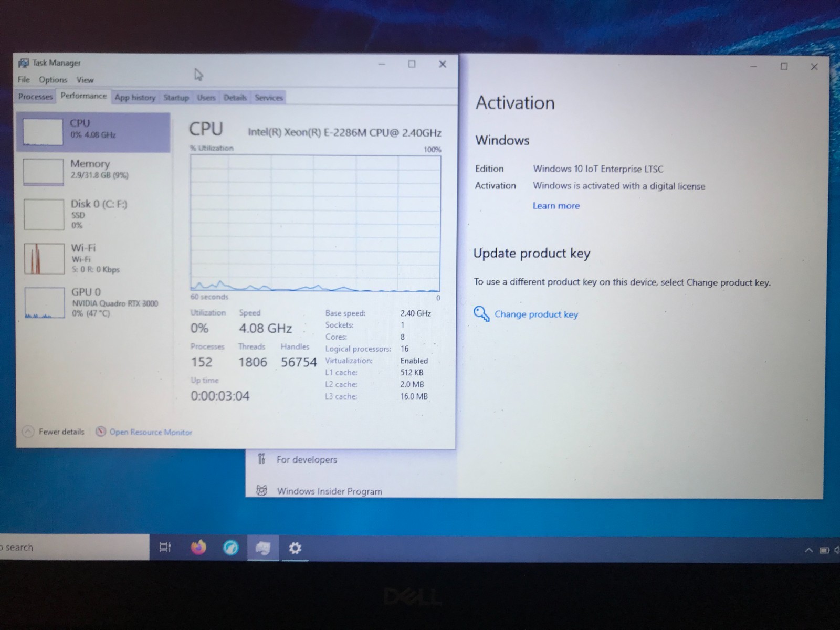This screenshot has height=630, width=840.
Task: Select the CPU mini graph thumbnail
Action: (43, 132)
